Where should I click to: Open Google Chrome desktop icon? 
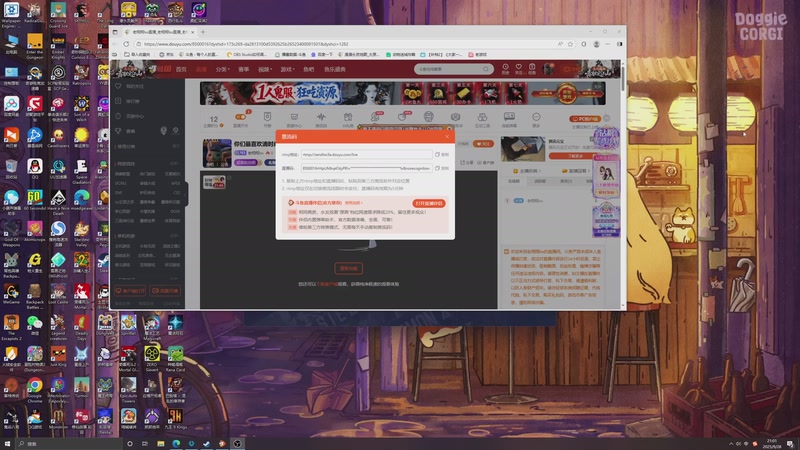pos(35,389)
